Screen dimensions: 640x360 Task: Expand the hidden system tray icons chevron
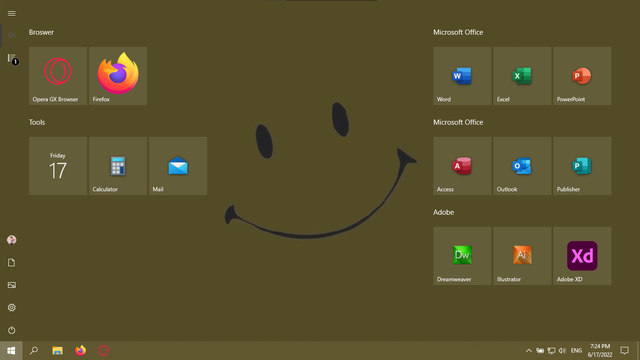click(x=529, y=351)
